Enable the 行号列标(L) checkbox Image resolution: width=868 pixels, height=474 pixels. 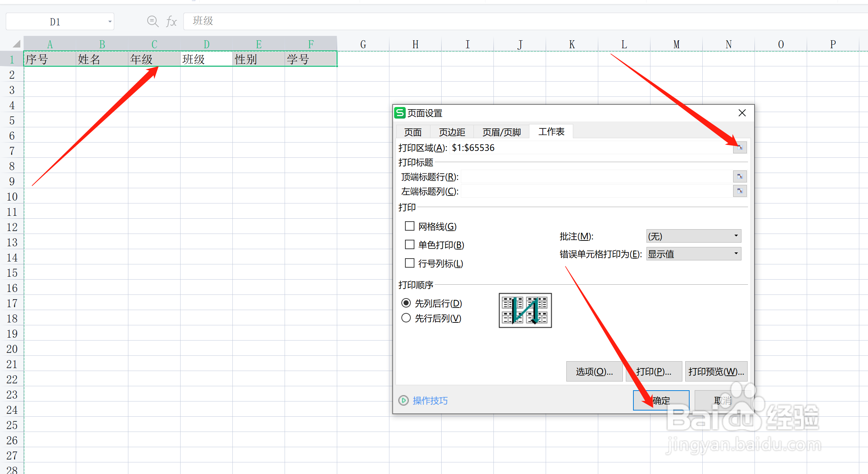click(409, 263)
